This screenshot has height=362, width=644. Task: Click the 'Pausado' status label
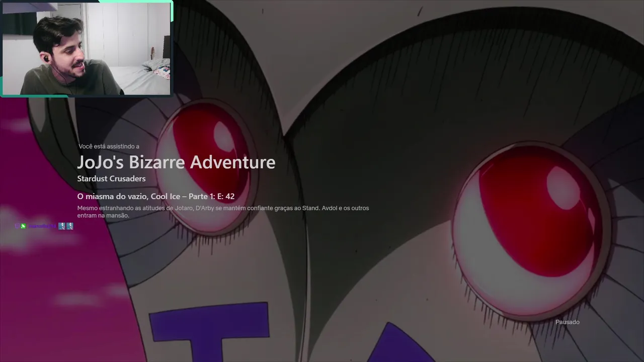568,322
